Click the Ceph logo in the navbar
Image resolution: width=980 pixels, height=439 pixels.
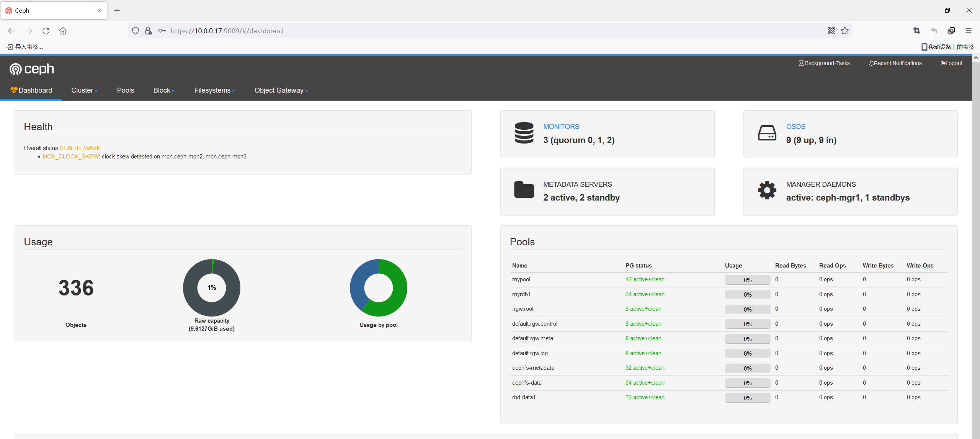tap(31, 69)
